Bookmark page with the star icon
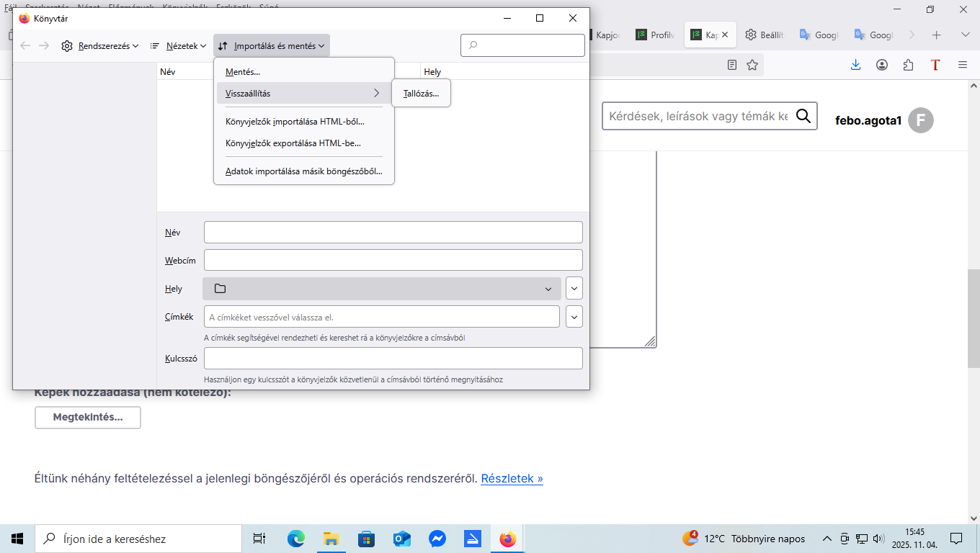The image size is (980, 553). coord(752,65)
